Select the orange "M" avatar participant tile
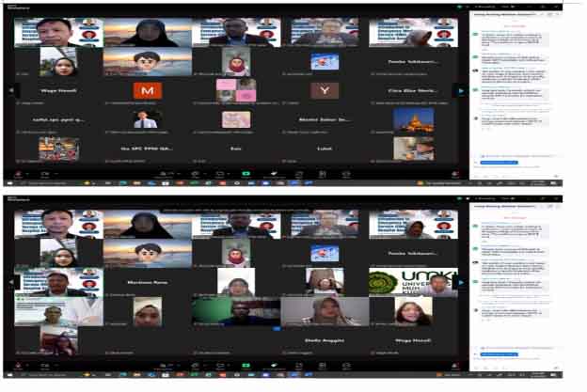587x392 pixels. 145,90
